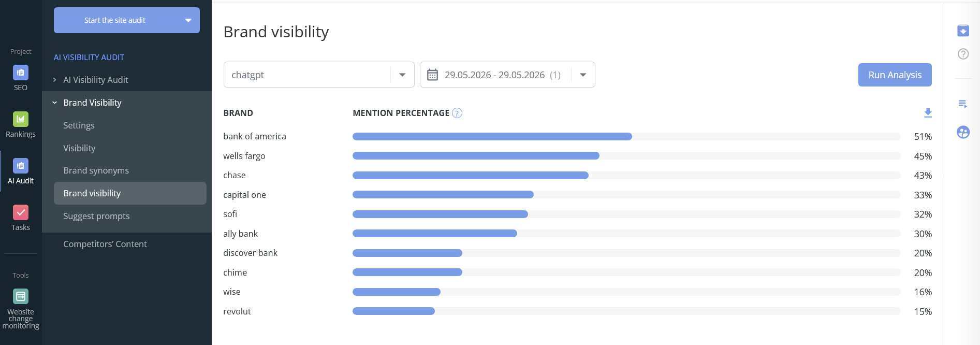Screen dimensions: 980x345
Task: Open Settings under Brand Visibility
Action: (x=79, y=125)
